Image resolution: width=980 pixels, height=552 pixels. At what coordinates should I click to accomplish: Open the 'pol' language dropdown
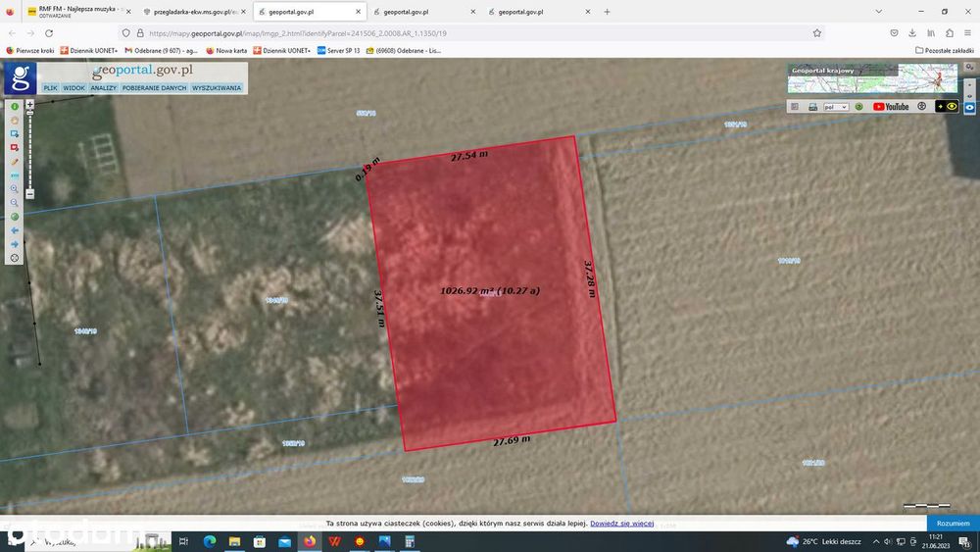(x=836, y=107)
